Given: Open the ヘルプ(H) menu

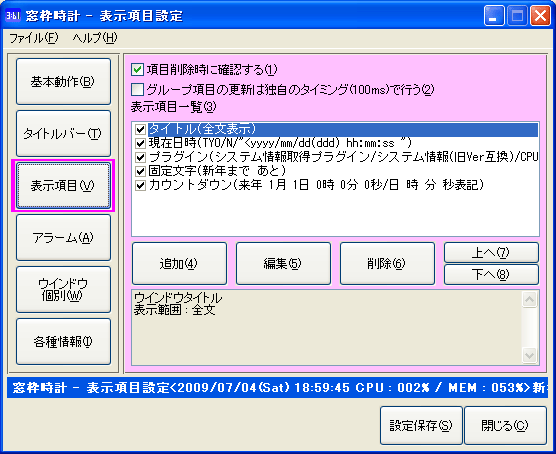Looking at the screenshot, I should click(x=95, y=38).
